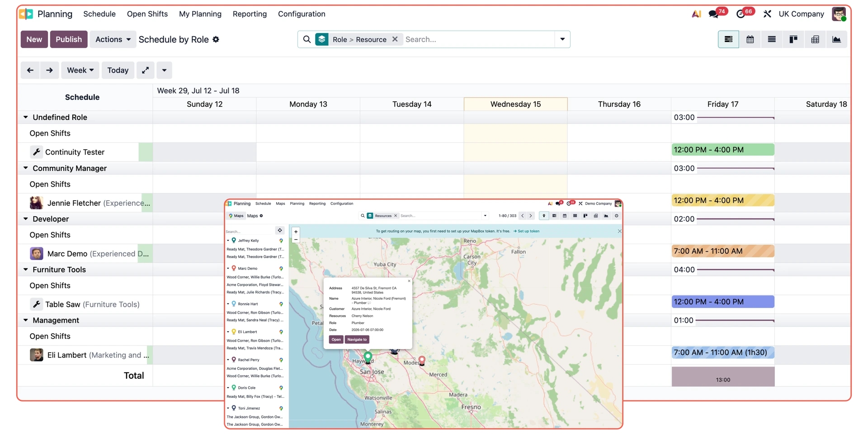
Task: Switch to Kanban view in main toolbar
Action: (x=793, y=39)
